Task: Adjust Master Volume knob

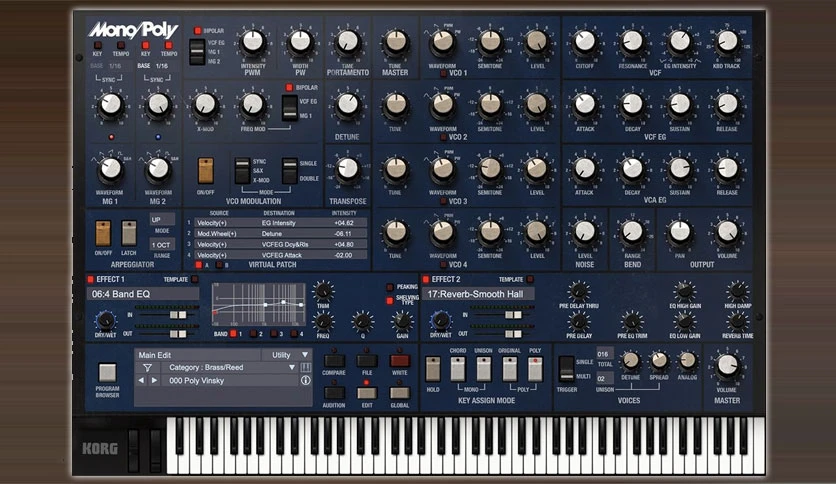Action: point(727,366)
